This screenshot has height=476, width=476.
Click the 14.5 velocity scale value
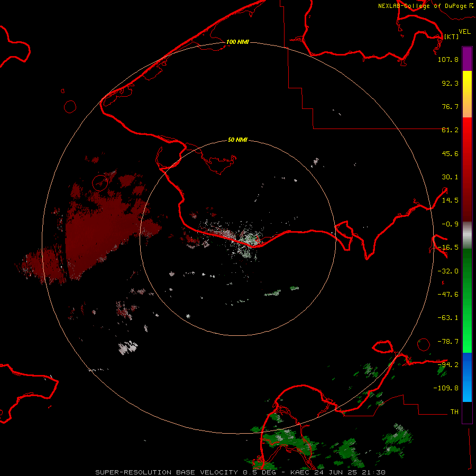click(450, 200)
